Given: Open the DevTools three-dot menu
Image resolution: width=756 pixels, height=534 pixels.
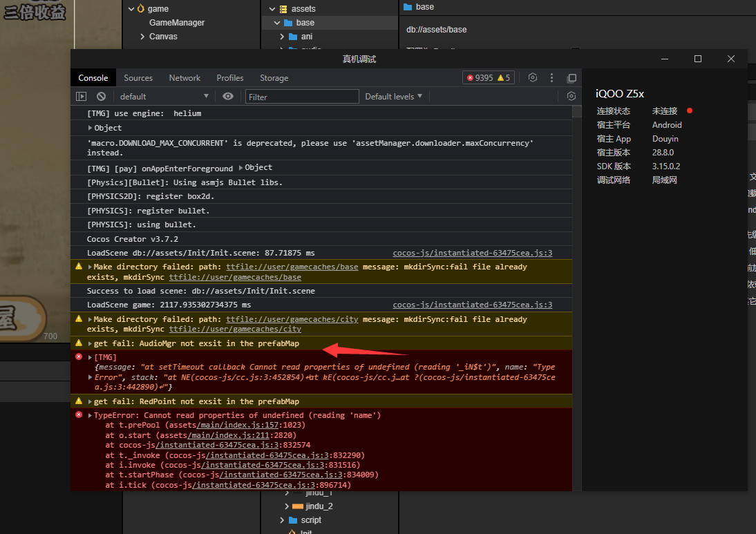Looking at the screenshot, I should (x=551, y=77).
